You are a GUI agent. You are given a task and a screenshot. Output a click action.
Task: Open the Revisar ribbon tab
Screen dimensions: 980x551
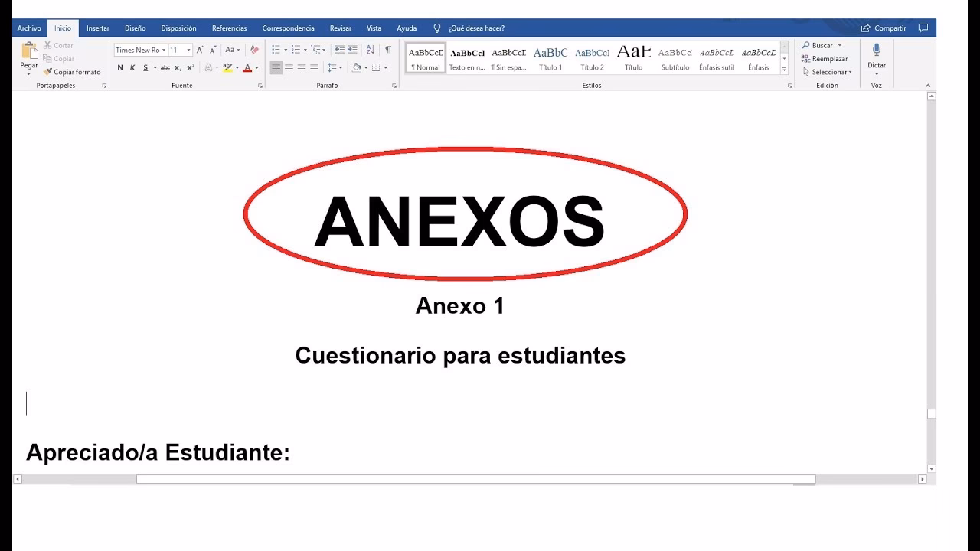click(x=340, y=28)
